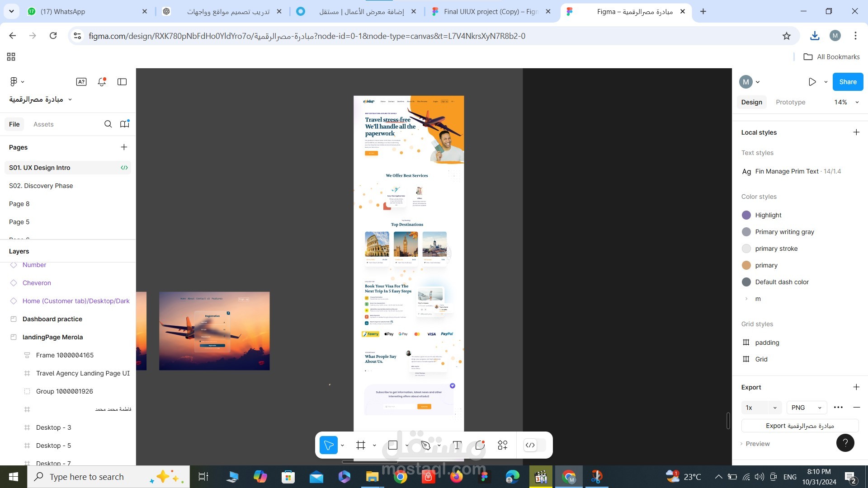Switch to the Assets tab
Image resolution: width=868 pixels, height=488 pixels.
click(43, 124)
